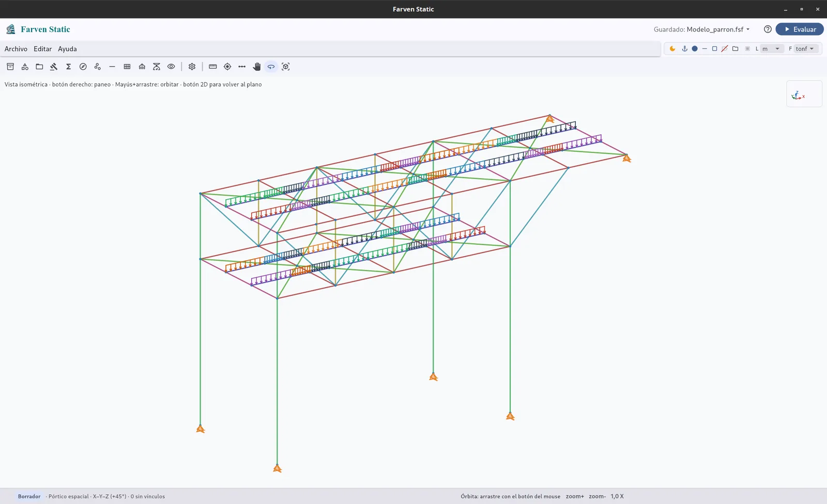
Task: Toggle the blue filled node circle
Action: [695, 49]
